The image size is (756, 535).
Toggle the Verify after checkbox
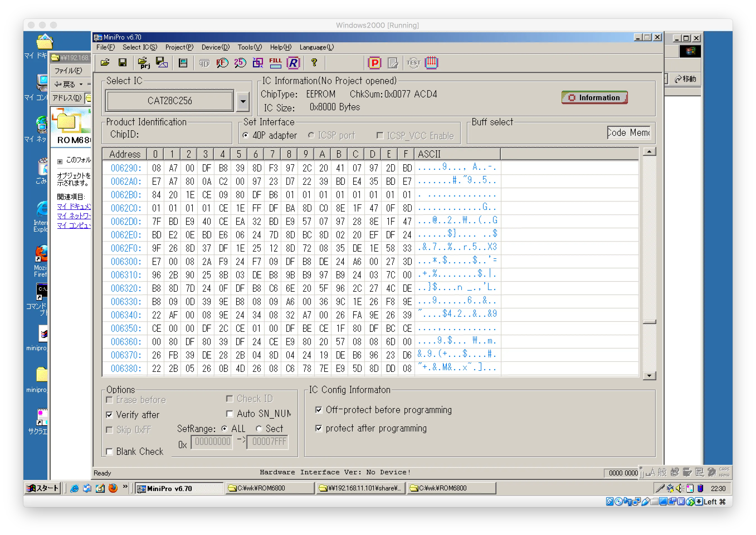tap(109, 415)
